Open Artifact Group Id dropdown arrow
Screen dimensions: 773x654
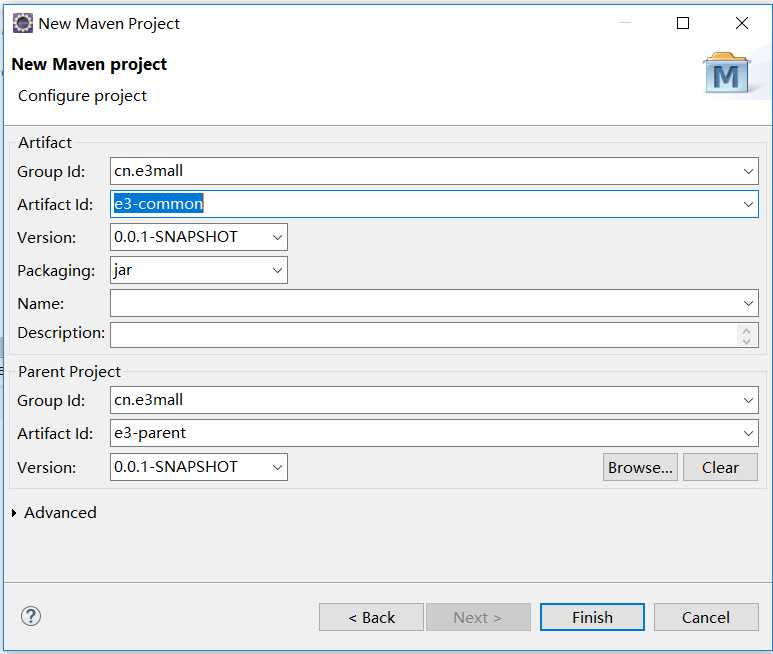[748, 172]
